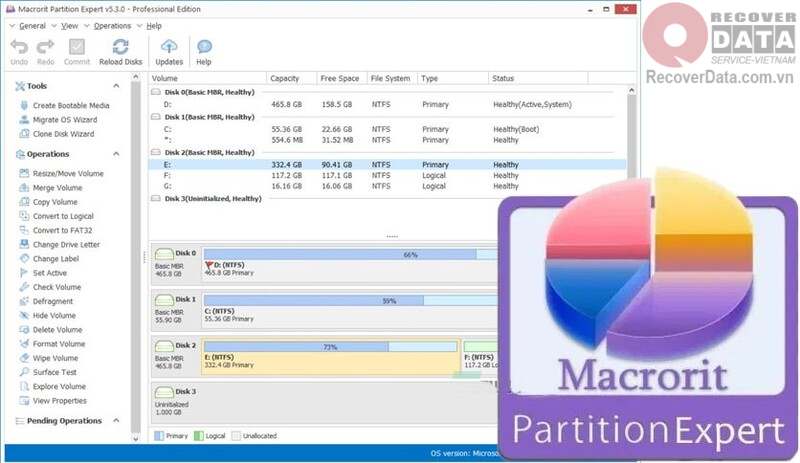Select C: volume row in list
Viewport: 800px width, 463px height.
[x=388, y=129]
